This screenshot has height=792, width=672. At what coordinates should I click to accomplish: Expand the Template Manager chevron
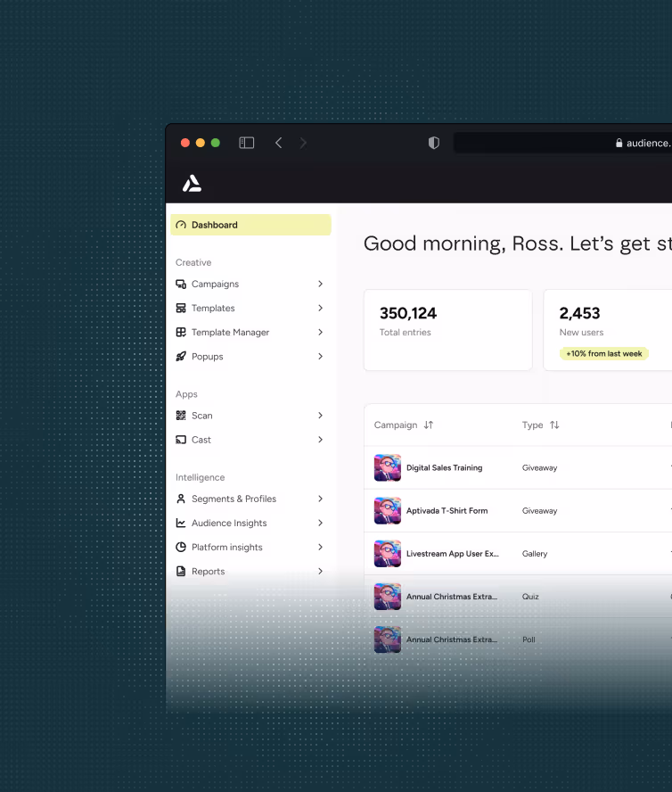321,333
